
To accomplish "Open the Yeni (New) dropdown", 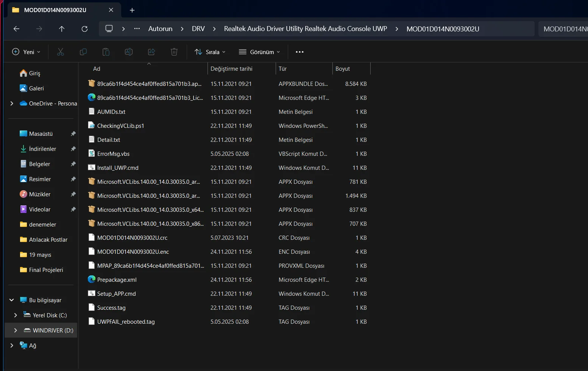I will click(x=26, y=52).
